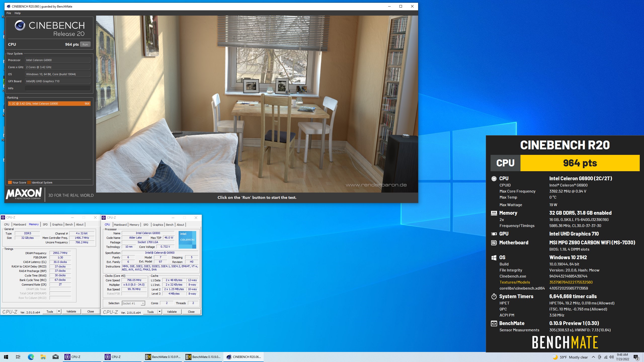Expand the Tools dropdown arrow in the Memory CPU-Z window

click(x=59, y=311)
